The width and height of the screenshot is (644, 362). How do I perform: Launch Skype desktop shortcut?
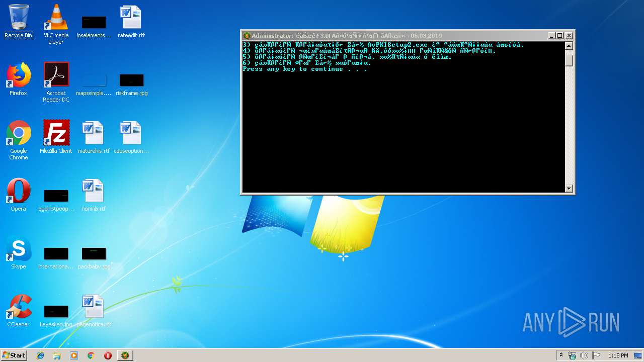point(18,252)
